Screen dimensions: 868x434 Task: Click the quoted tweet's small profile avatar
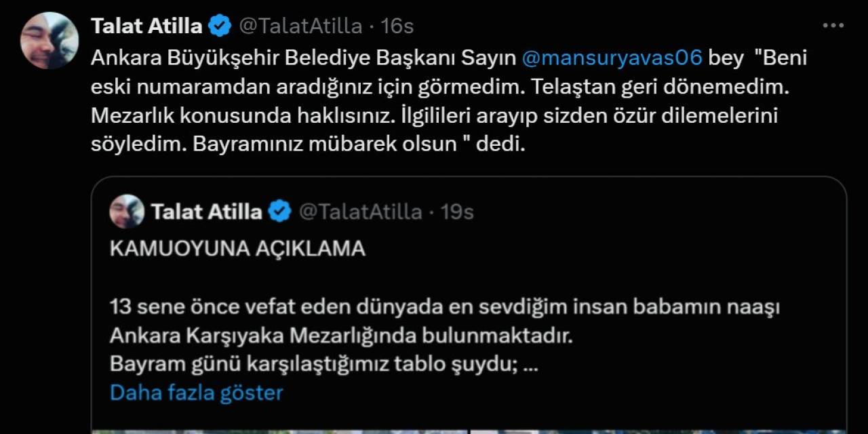pos(125,211)
